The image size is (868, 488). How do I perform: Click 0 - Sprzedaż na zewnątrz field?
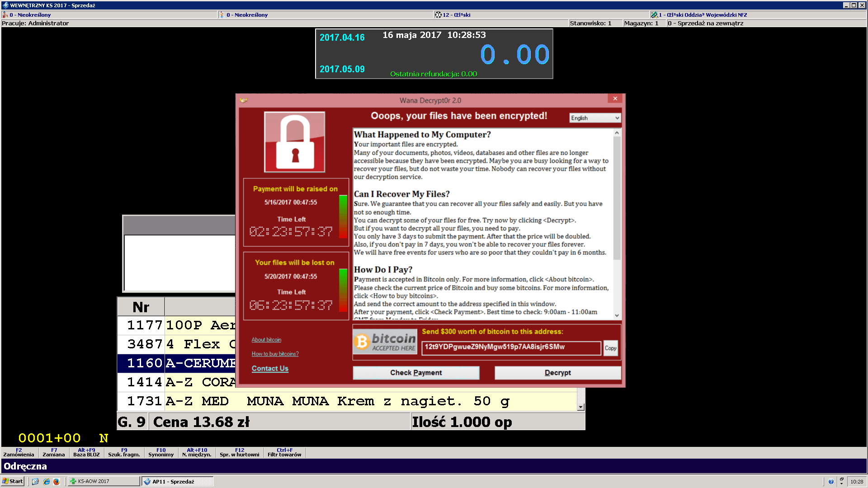766,23
